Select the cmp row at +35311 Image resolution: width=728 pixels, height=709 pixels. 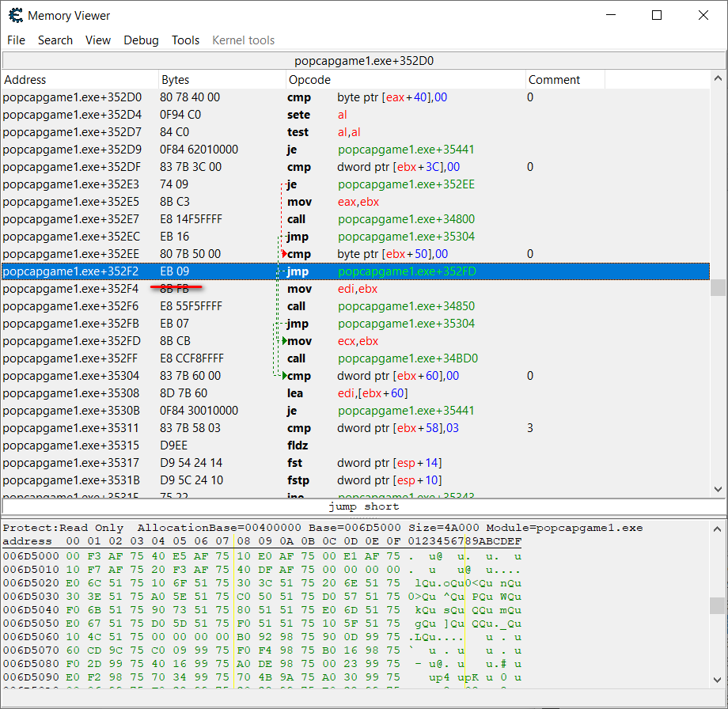pyautogui.click(x=355, y=428)
